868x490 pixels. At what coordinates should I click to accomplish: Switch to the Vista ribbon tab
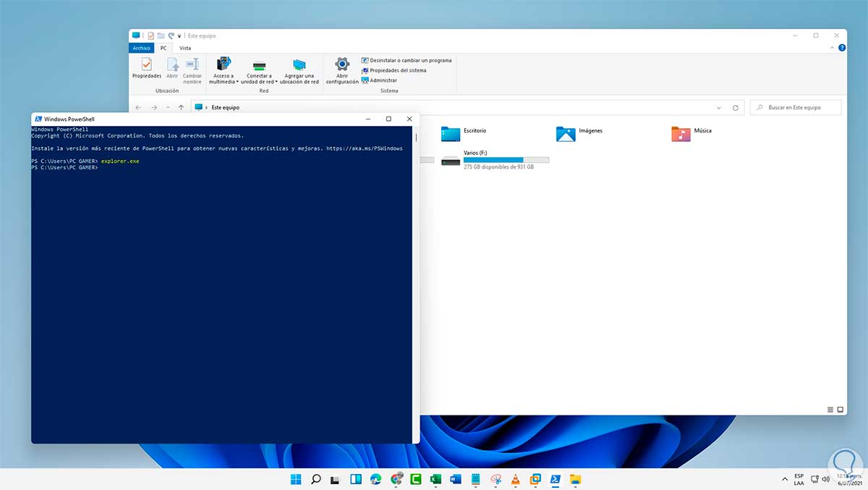(185, 48)
